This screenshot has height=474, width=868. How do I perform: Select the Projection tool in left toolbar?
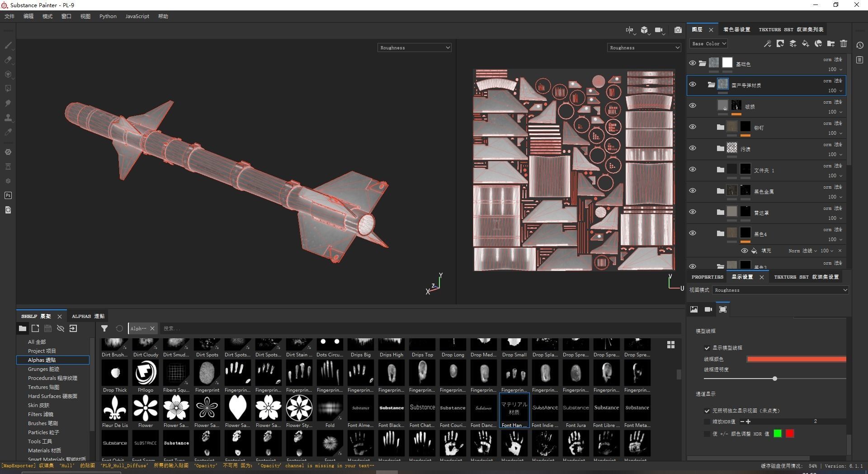pyautogui.click(x=8, y=74)
